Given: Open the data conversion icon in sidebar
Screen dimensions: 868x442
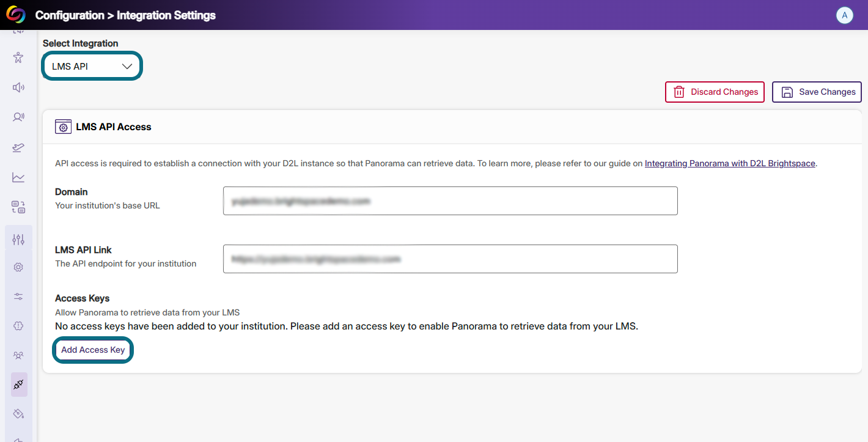Looking at the screenshot, I should tap(18, 207).
